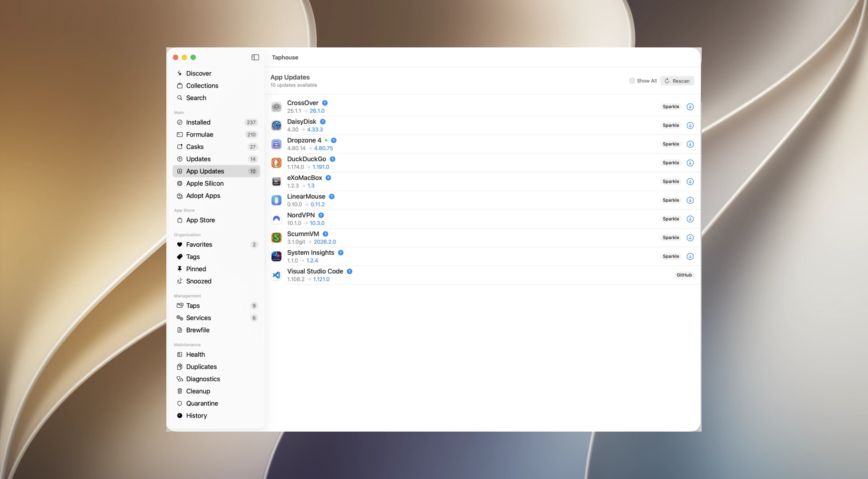Click the DuckDuckGo app icon

click(x=276, y=162)
